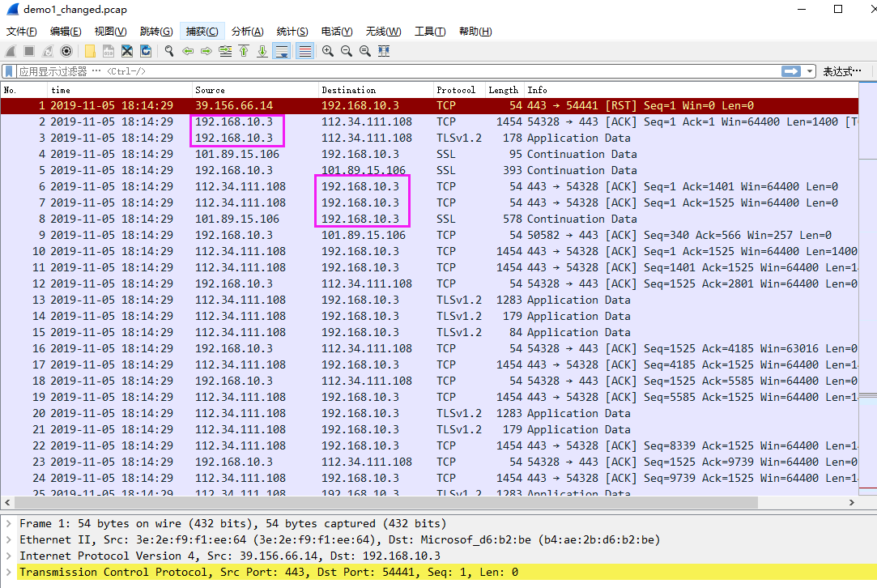Expand Internet Protocol Version 4 row
Image resolution: width=877 pixels, height=588 pixels.
pyautogui.click(x=9, y=556)
